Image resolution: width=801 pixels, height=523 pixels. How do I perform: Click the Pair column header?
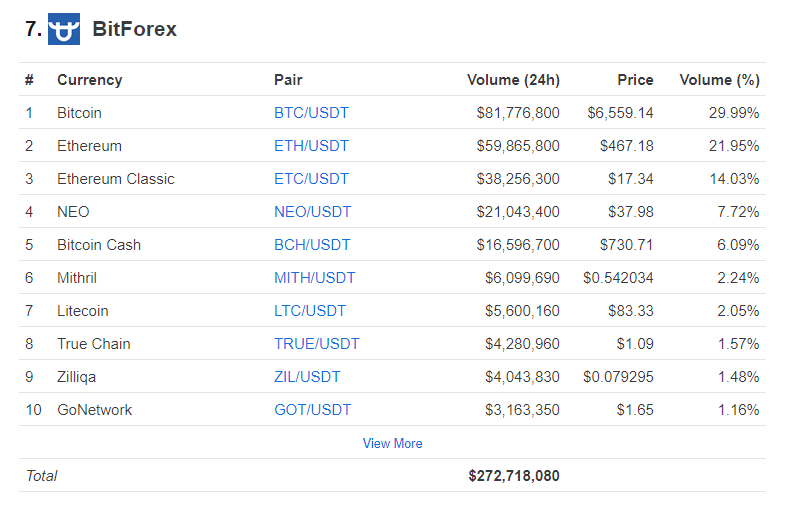click(288, 80)
